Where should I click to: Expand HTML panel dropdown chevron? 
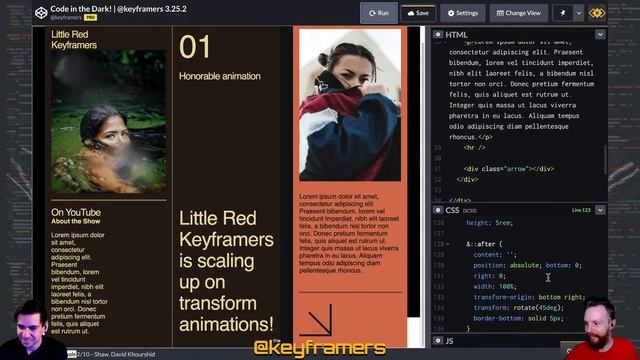pos(600,34)
